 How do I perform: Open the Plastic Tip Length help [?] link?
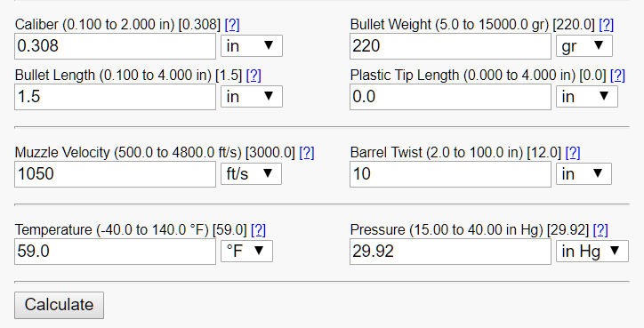(x=617, y=76)
